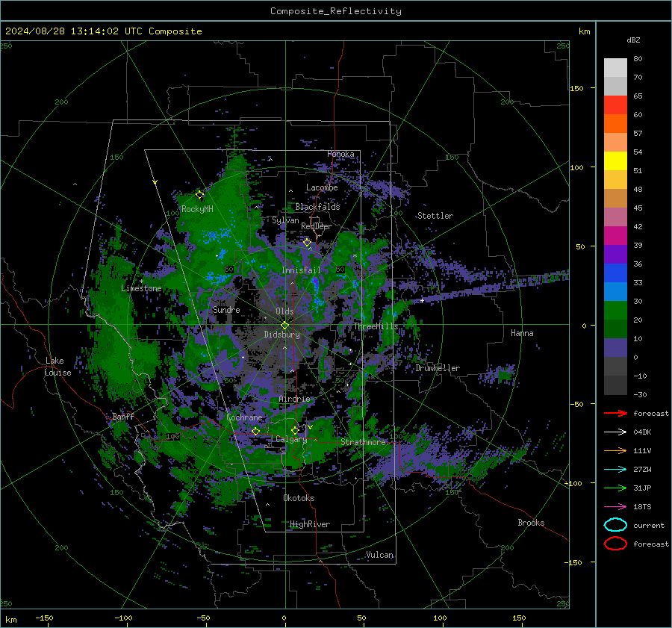Pick the blue 33-36 dBZ swatch
Viewport: 672px width, 628px height.
pyautogui.click(x=615, y=273)
